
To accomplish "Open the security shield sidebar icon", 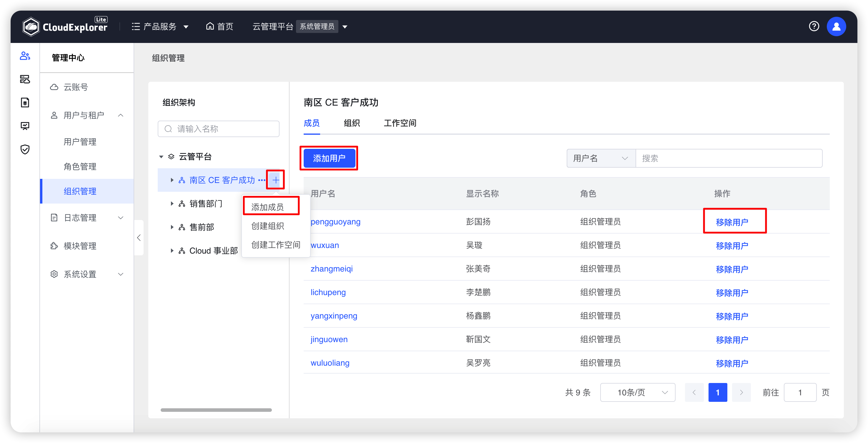I will pyautogui.click(x=25, y=149).
